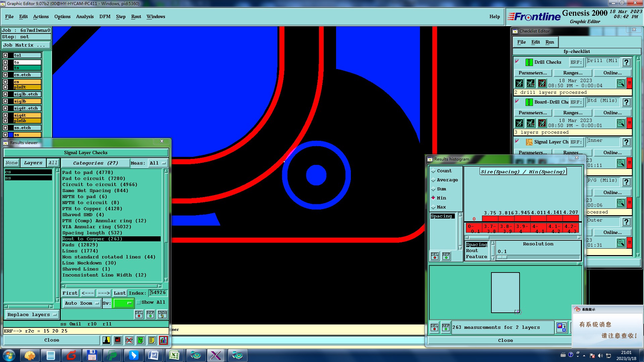Viewport: 644px width, 362px height.
Task: Toggle Signal Layer Checks checkbox
Action: pyautogui.click(x=517, y=141)
